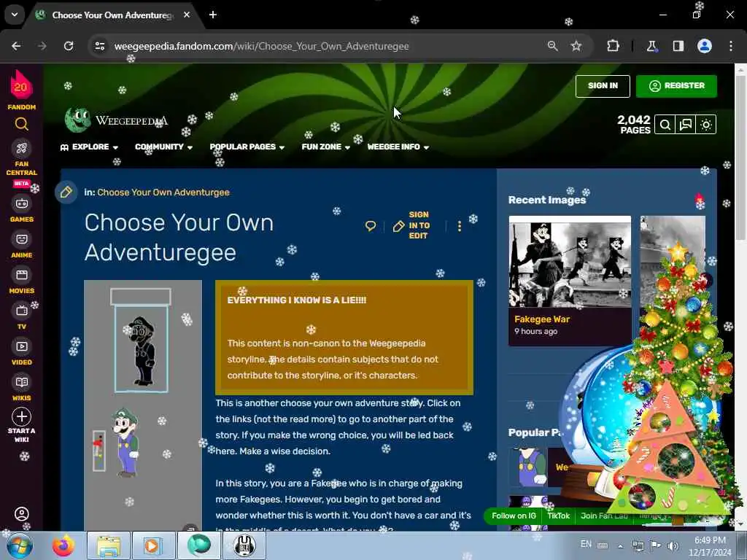The width and height of the screenshot is (747, 560).
Task: Bookmark this page with the star
Action: tap(576, 46)
